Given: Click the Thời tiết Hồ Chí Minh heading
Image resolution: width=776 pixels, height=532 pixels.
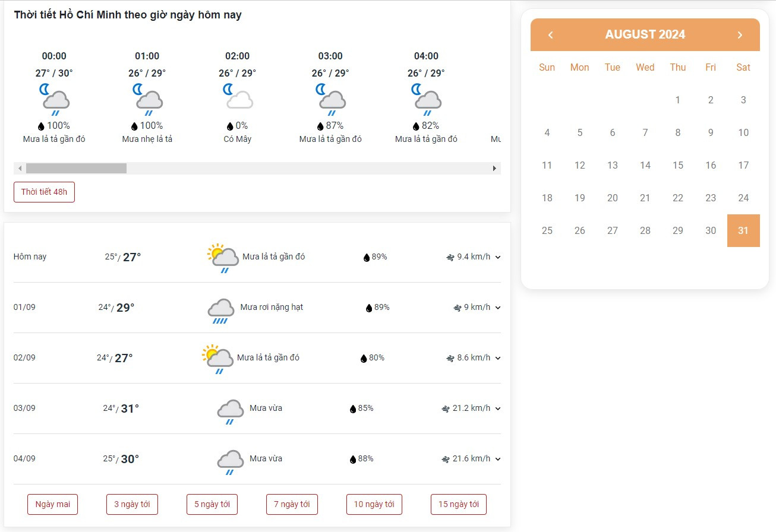Looking at the screenshot, I should pos(128,15).
